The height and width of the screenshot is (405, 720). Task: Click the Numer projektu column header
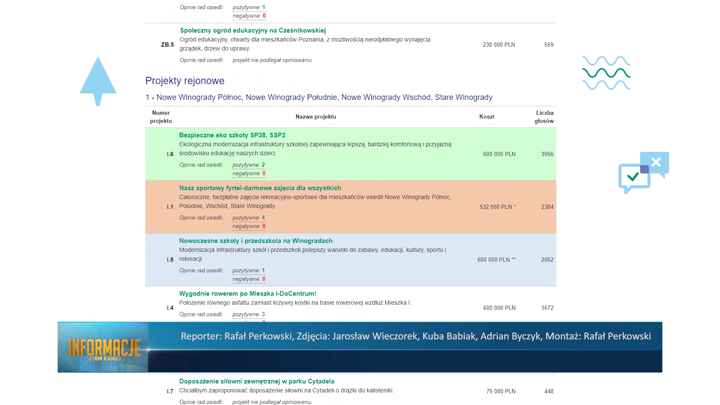(161, 117)
